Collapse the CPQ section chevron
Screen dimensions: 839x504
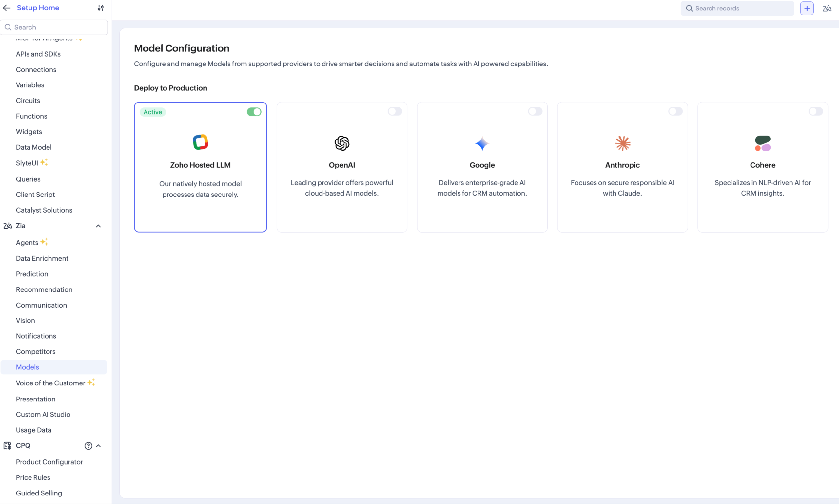point(98,446)
